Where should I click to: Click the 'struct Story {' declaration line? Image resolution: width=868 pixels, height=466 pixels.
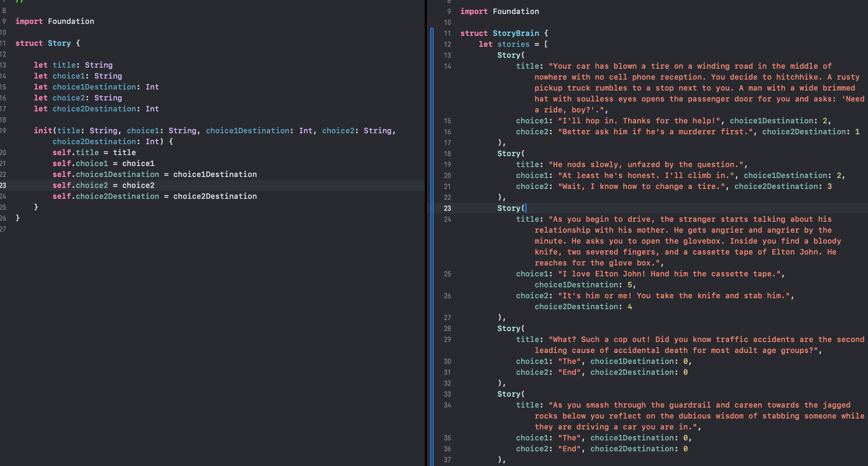[48, 43]
